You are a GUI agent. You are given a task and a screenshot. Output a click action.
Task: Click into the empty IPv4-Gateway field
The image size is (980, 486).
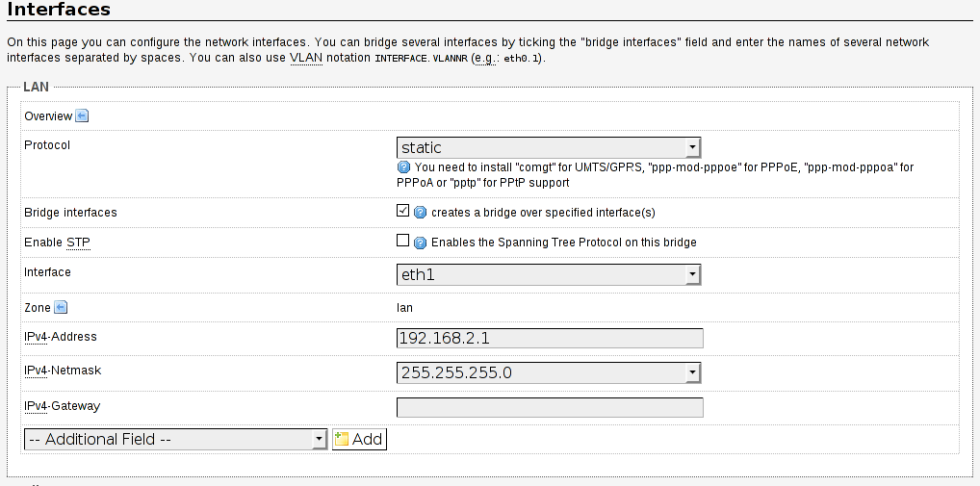tap(550, 407)
